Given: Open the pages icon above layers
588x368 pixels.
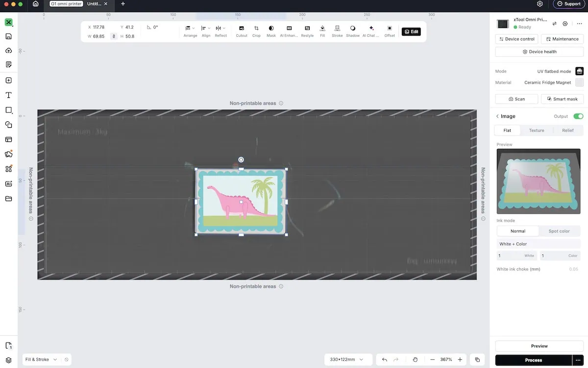Looking at the screenshot, I should coord(8,346).
